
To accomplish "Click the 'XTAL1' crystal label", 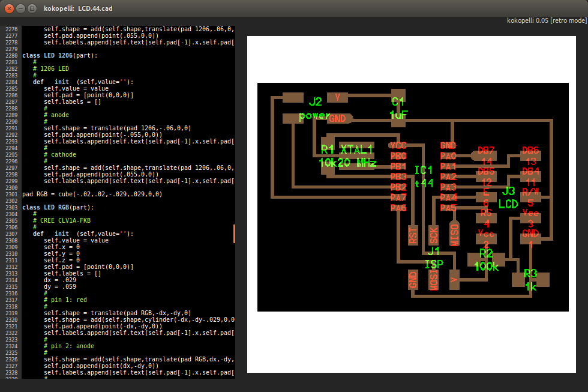I will coord(356,149).
